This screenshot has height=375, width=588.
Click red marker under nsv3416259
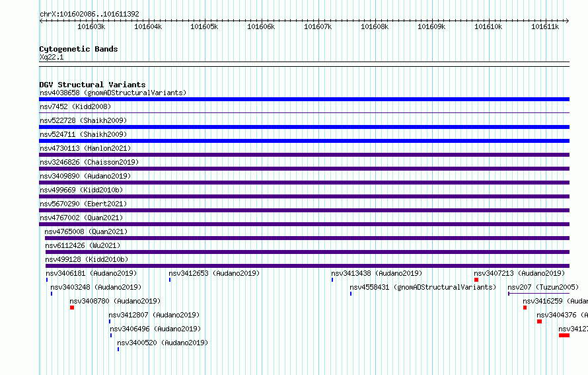(525, 308)
